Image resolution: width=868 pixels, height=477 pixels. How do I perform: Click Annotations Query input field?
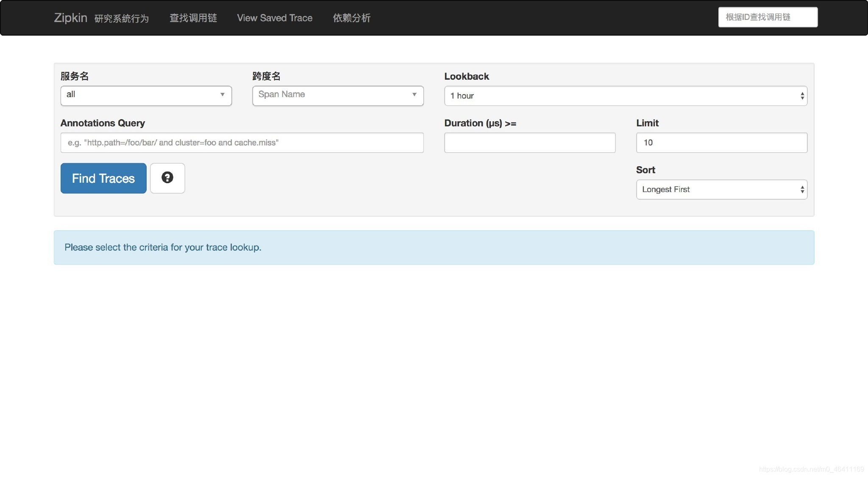point(242,142)
